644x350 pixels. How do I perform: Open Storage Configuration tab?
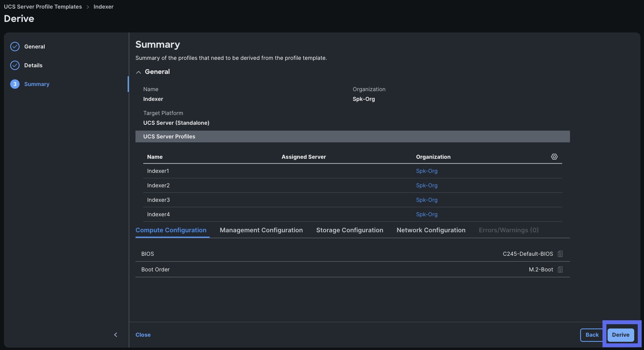[x=350, y=230]
